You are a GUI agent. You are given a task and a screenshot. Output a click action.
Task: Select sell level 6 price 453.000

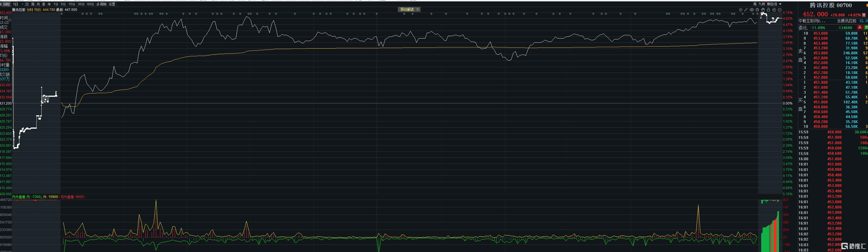821,53
